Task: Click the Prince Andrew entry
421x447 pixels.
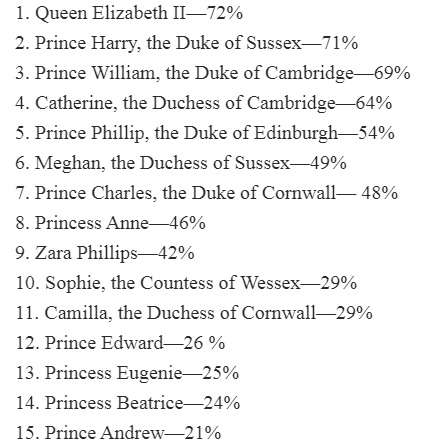Action: (118, 434)
